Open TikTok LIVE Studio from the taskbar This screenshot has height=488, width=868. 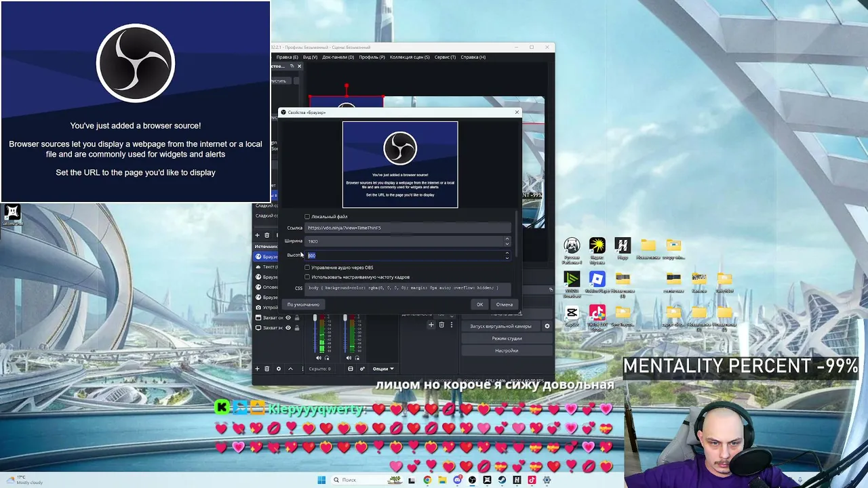(532, 480)
